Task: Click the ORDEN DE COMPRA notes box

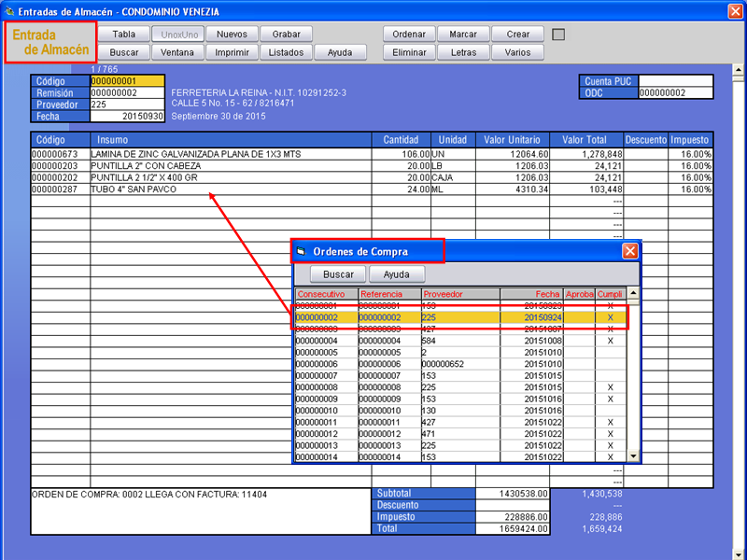Action: pos(201,511)
